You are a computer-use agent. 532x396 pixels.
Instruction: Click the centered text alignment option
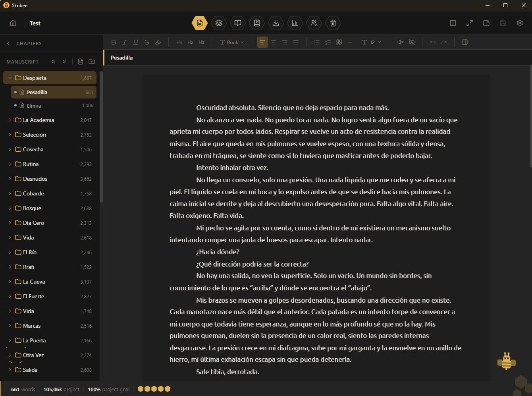pyautogui.click(x=274, y=42)
